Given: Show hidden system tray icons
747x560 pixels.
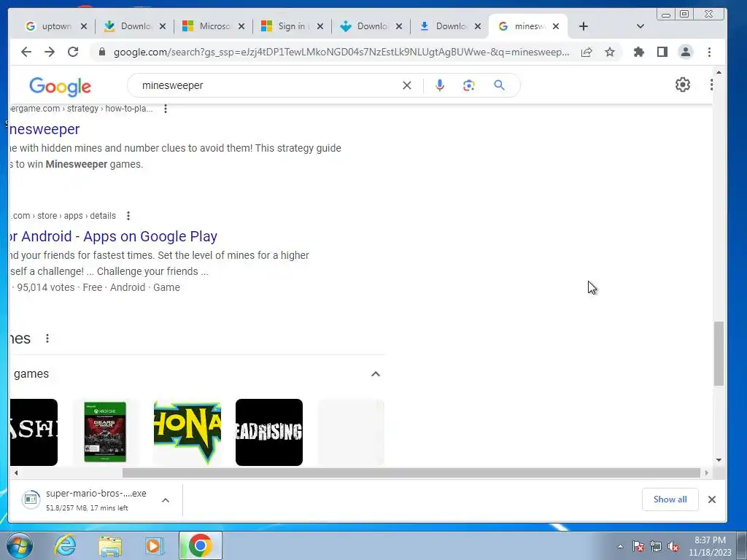Looking at the screenshot, I should 620,546.
